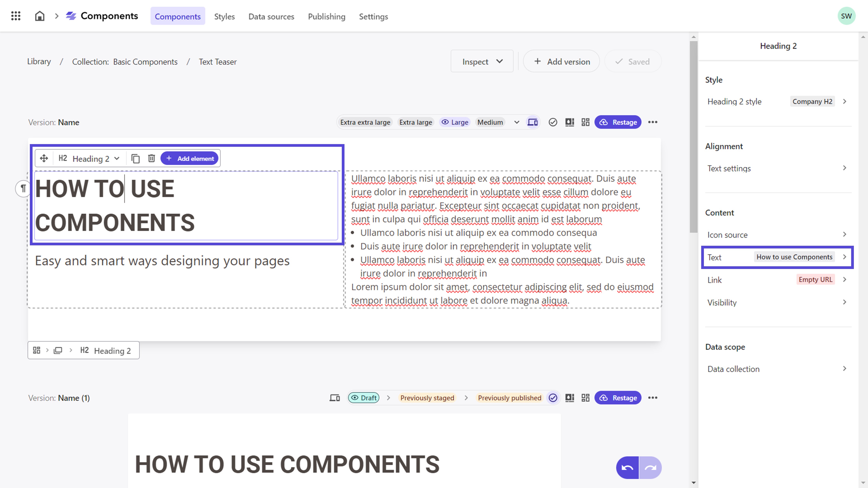The image size is (868, 488).
Task: Open the styles droplet icon near Restage
Action: tap(569, 122)
